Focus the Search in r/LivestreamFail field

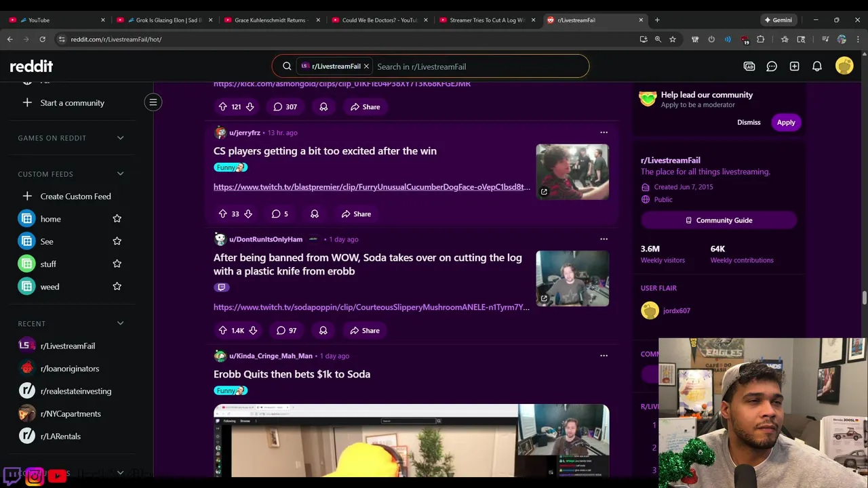click(478, 66)
